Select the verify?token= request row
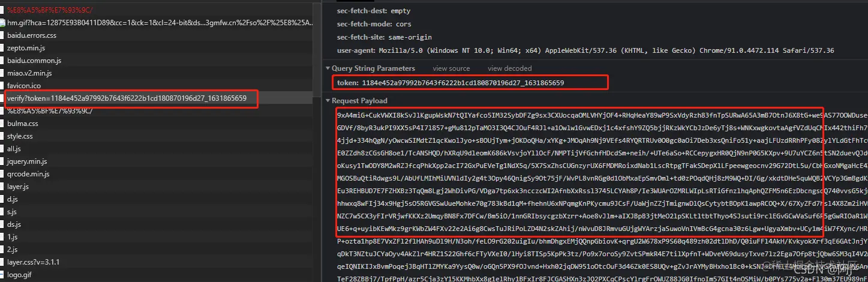The height and width of the screenshot is (282, 868). [x=157, y=98]
